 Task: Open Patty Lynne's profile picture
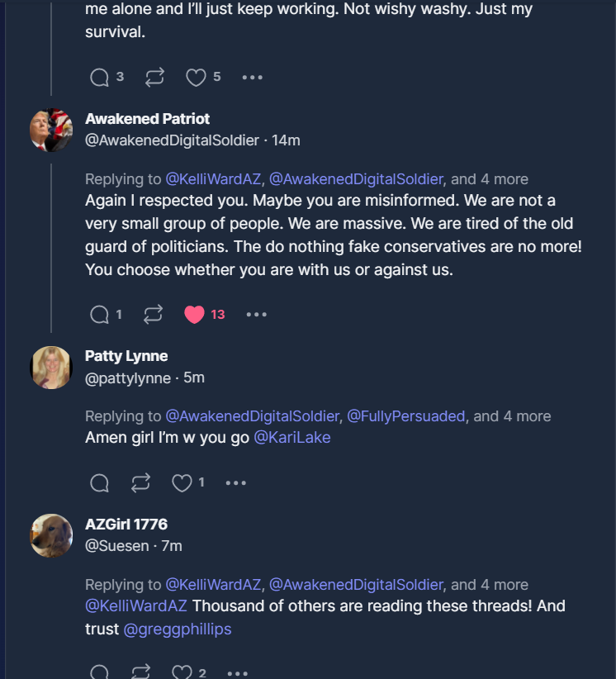51,368
